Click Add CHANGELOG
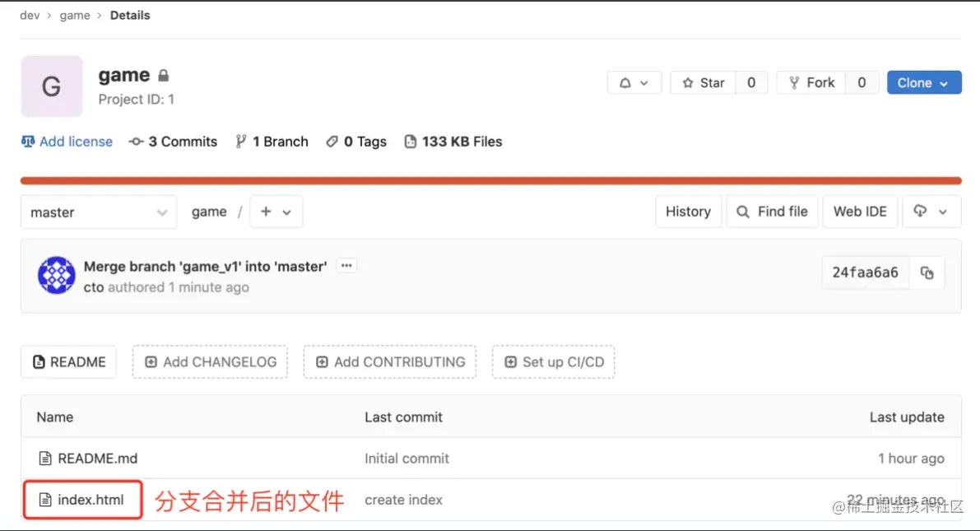The height and width of the screenshot is (531, 980). pyautogui.click(x=210, y=361)
